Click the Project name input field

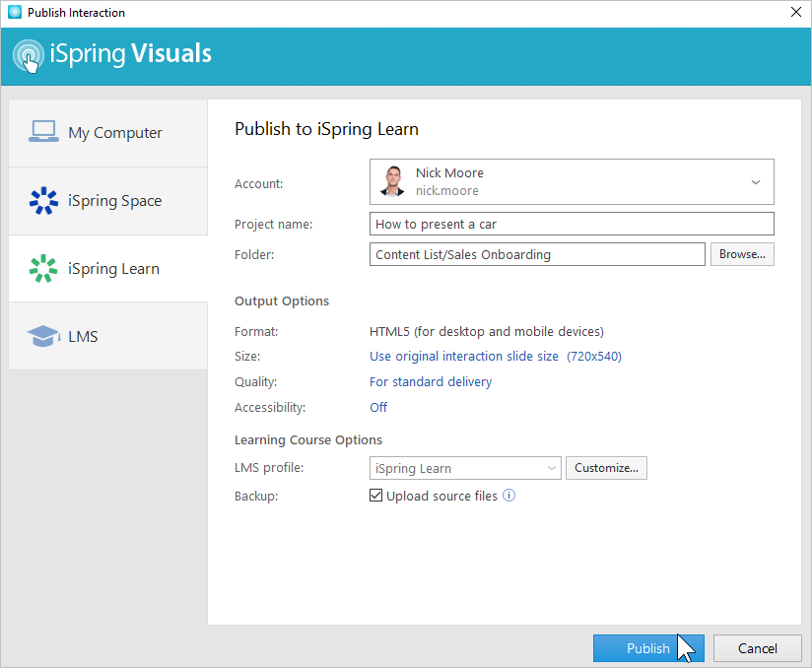[x=572, y=225]
